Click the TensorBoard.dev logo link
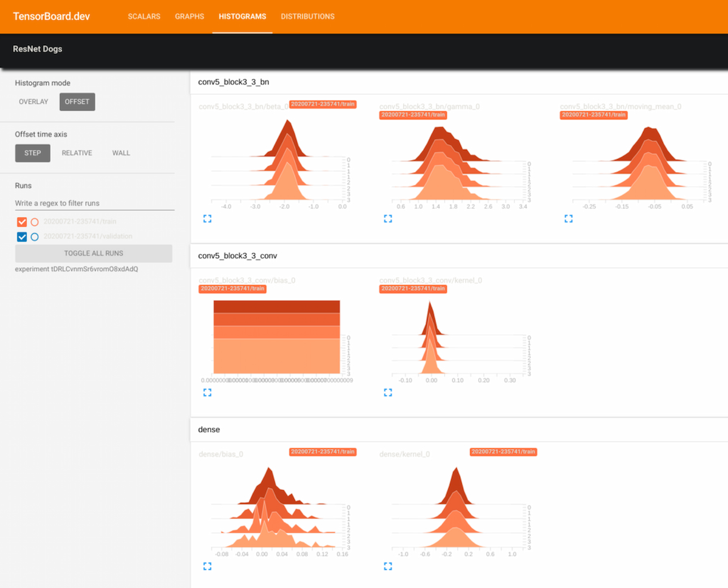Image resolution: width=728 pixels, height=588 pixels. pos(50,16)
